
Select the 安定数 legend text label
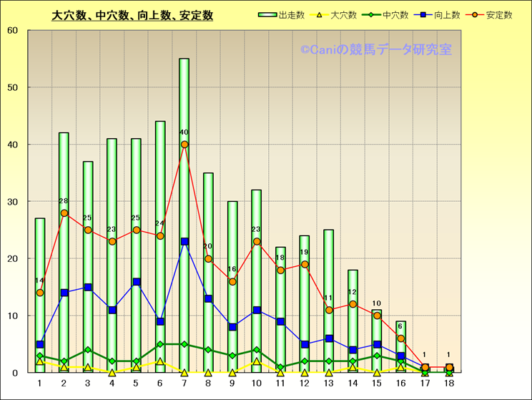[x=499, y=15]
